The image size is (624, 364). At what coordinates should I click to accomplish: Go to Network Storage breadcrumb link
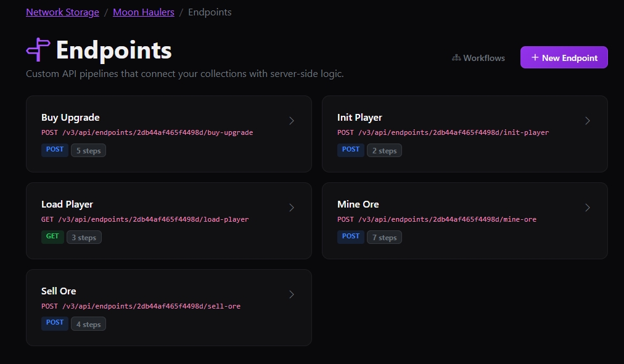(62, 12)
